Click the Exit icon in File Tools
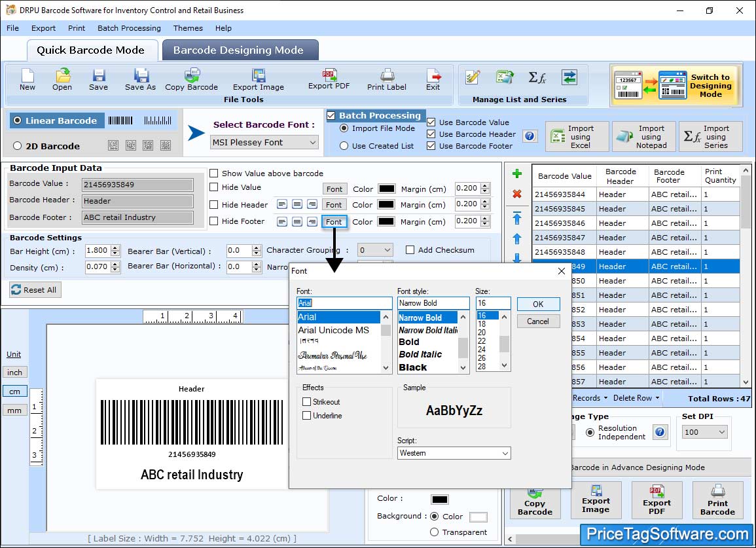The width and height of the screenshot is (756, 548). 433,79
